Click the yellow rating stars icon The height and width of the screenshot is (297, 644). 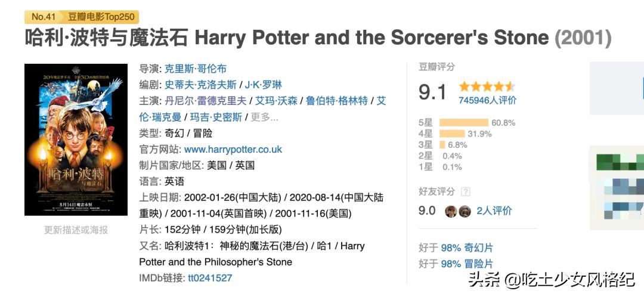coord(487,86)
